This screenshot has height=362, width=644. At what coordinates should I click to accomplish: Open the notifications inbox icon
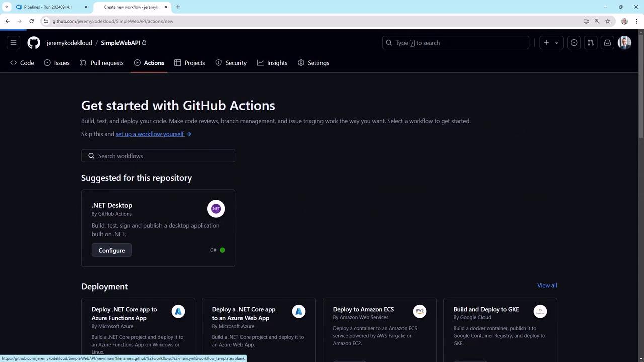pos(607,43)
